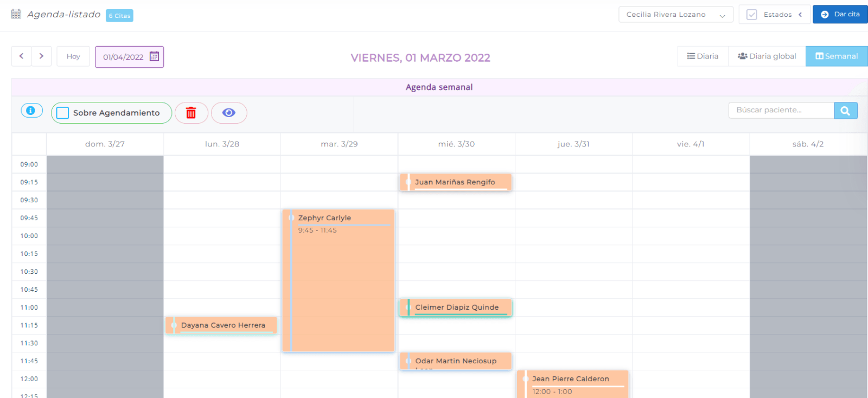Viewport: 868px width, 398px height.
Task: Open the Cleimer Diapiz Quinde appointment
Action: [456, 307]
